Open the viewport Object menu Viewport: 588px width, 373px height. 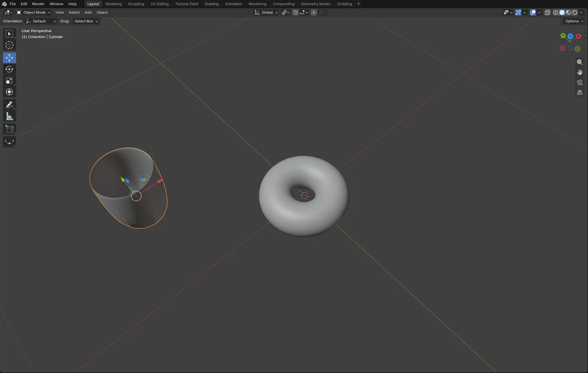pos(102,12)
